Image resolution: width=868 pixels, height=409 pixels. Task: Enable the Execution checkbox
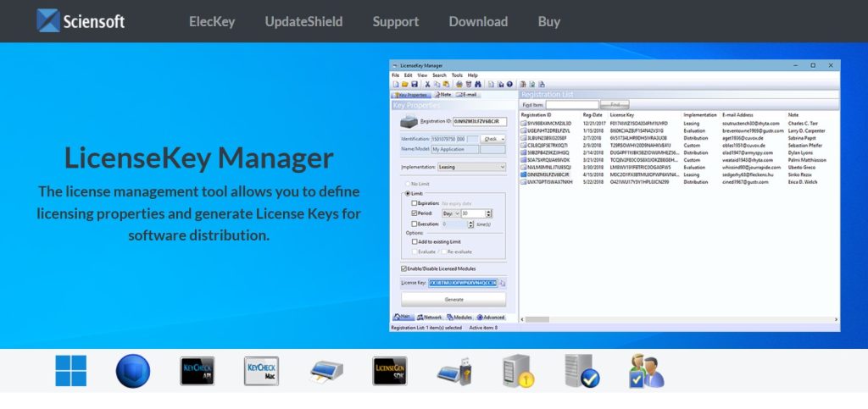pyautogui.click(x=415, y=224)
